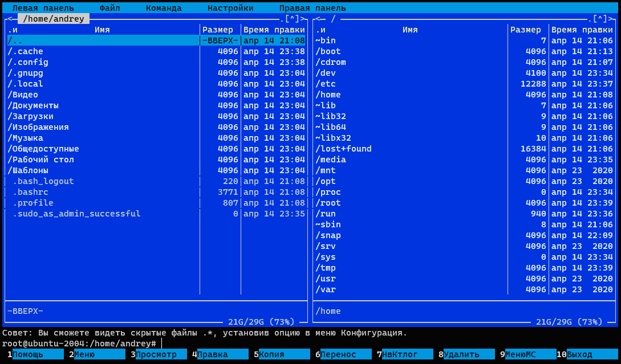Select the /Документы folder in left panel
621x364 pixels.
[33, 105]
